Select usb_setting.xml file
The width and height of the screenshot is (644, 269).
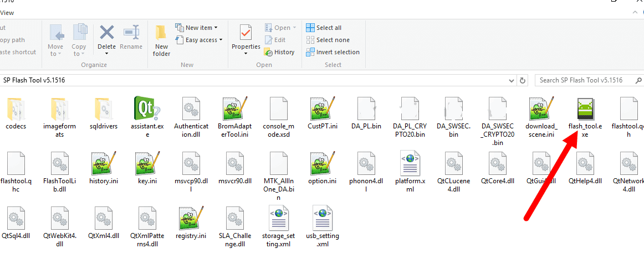coord(323,227)
